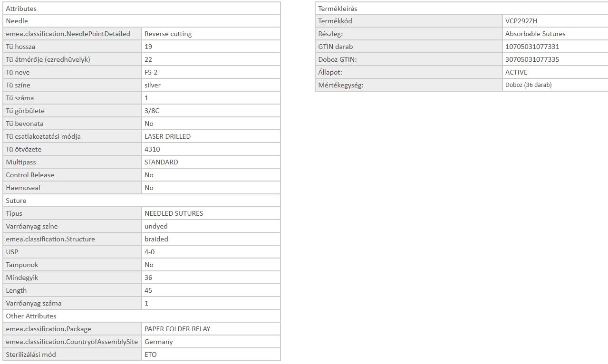Viewport: 608px width, 364px height.
Task: Click the Other Attributes section heading
Action: (31, 316)
